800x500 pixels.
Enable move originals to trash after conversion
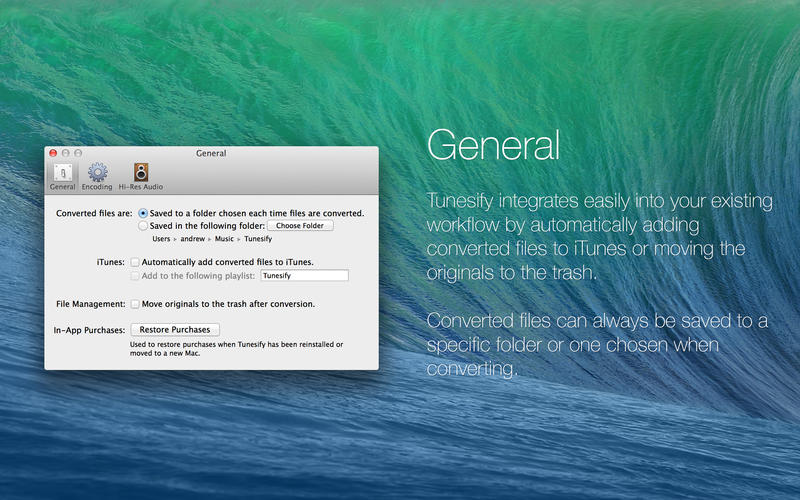coord(135,304)
